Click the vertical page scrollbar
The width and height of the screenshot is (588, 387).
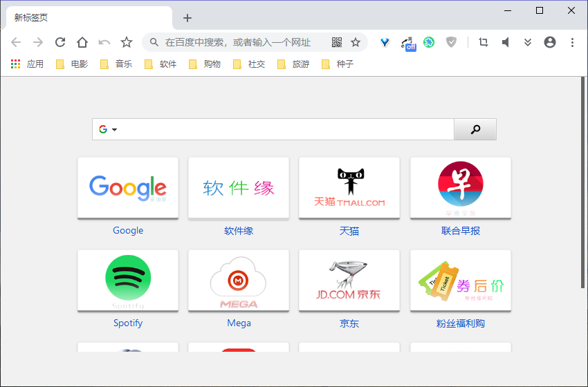582,182
